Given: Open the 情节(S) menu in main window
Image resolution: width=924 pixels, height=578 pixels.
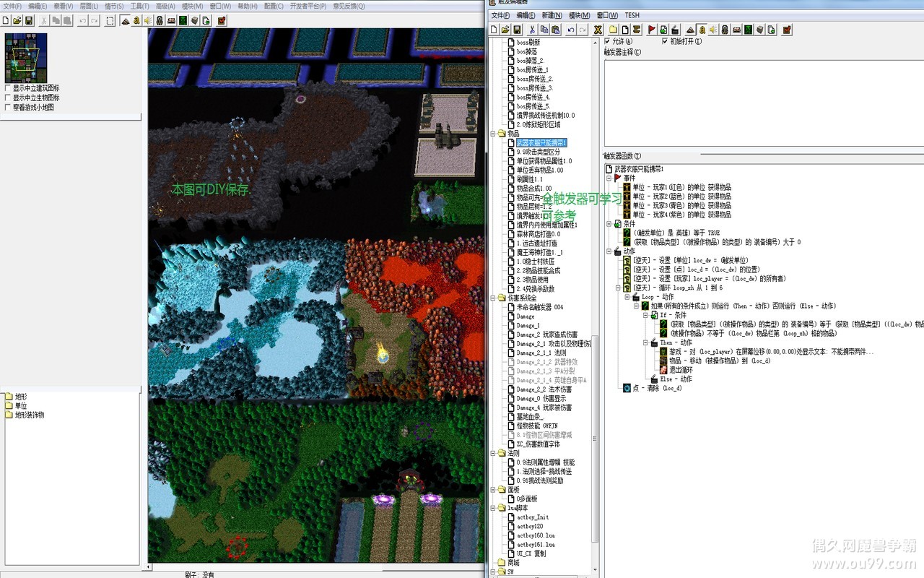Looking at the screenshot, I should 113,6.
